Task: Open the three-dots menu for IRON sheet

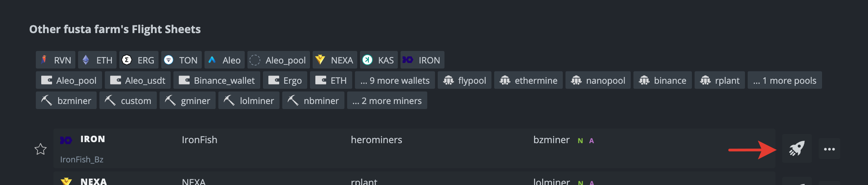Action: coord(829,149)
